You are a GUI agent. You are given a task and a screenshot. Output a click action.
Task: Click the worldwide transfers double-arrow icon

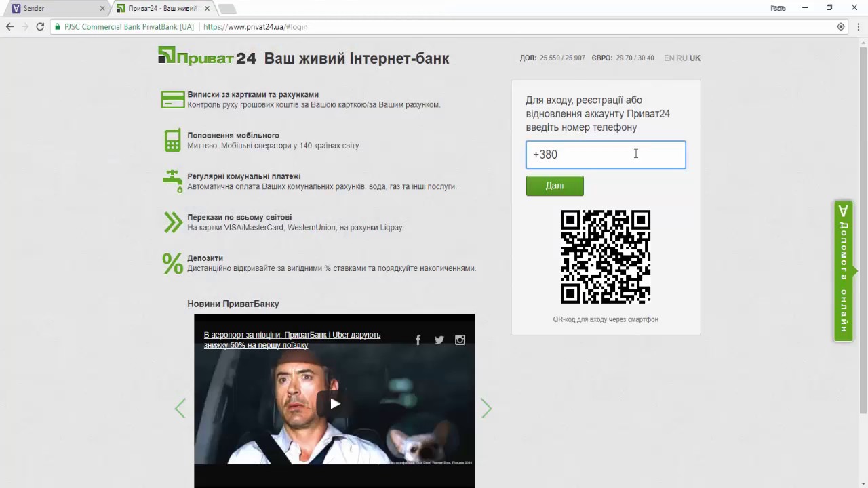click(173, 222)
